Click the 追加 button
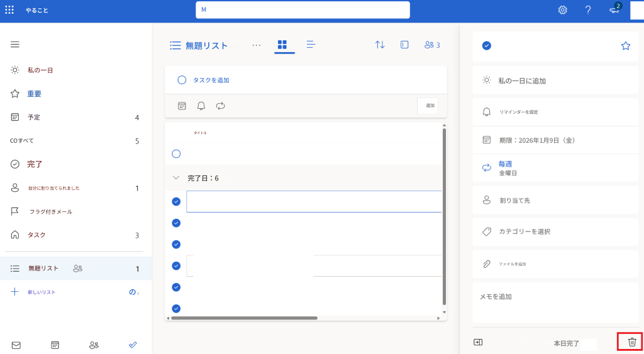Screen dimensions: 644x354 click(428, 106)
